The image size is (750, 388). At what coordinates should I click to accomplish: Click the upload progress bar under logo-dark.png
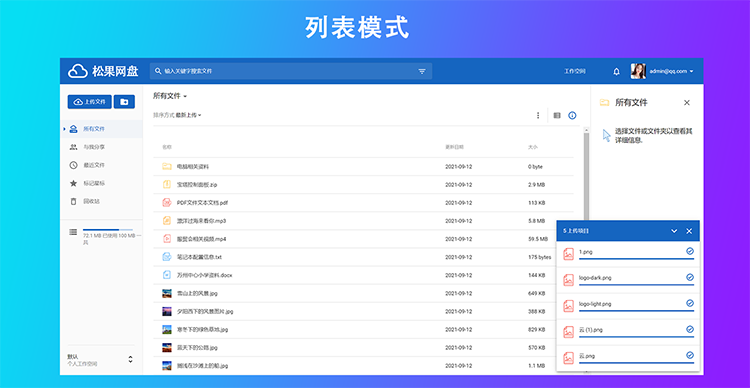(x=636, y=285)
